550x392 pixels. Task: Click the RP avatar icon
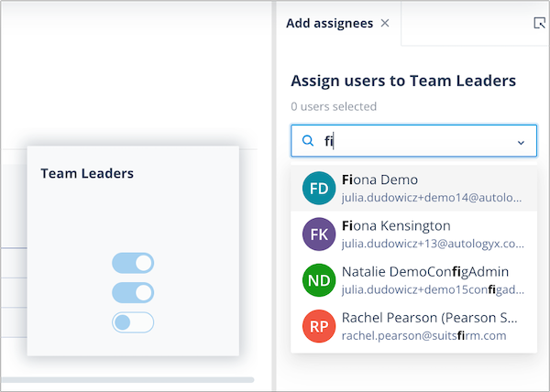coord(319,326)
